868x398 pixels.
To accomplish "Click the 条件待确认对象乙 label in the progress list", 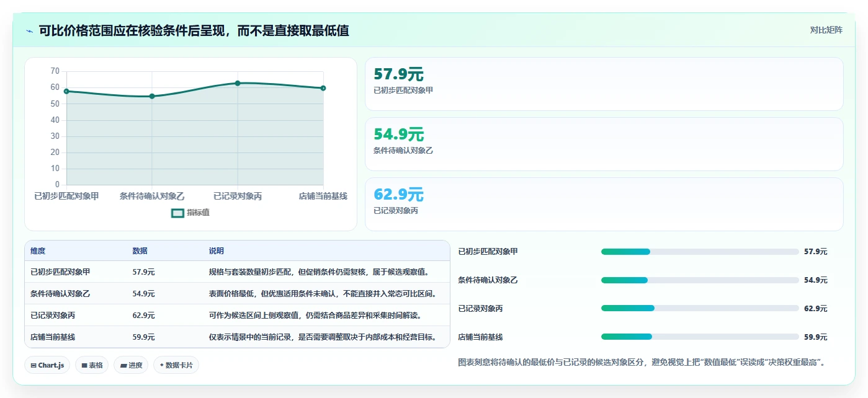I will [x=488, y=280].
